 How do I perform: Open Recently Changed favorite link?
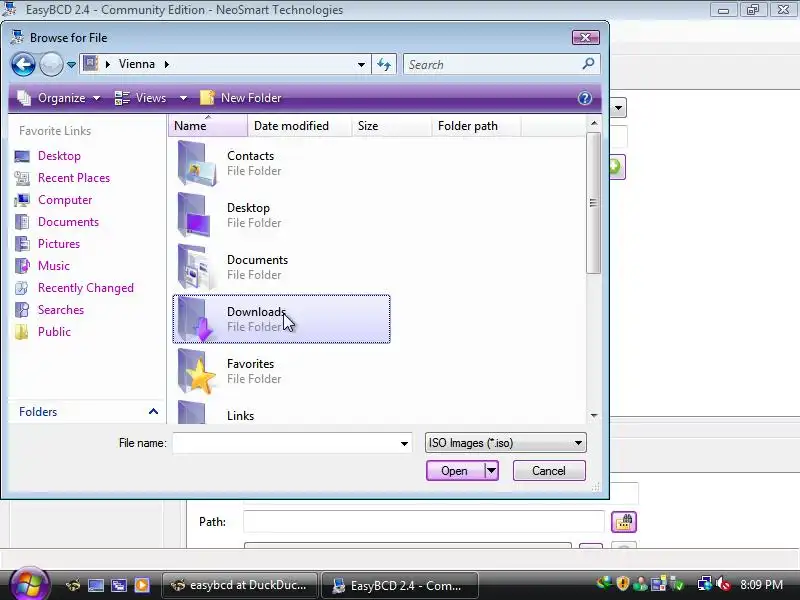(86, 288)
